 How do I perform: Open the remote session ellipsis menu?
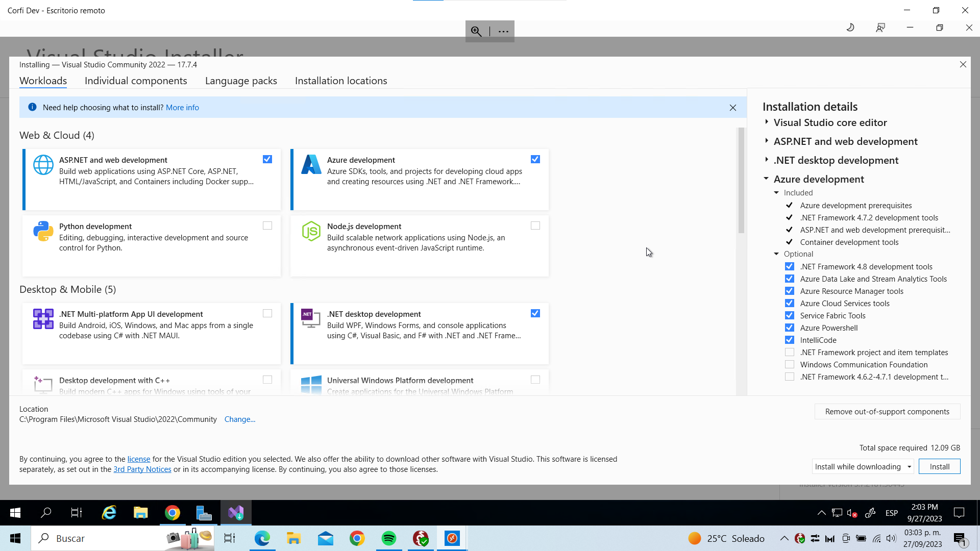tap(503, 31)
